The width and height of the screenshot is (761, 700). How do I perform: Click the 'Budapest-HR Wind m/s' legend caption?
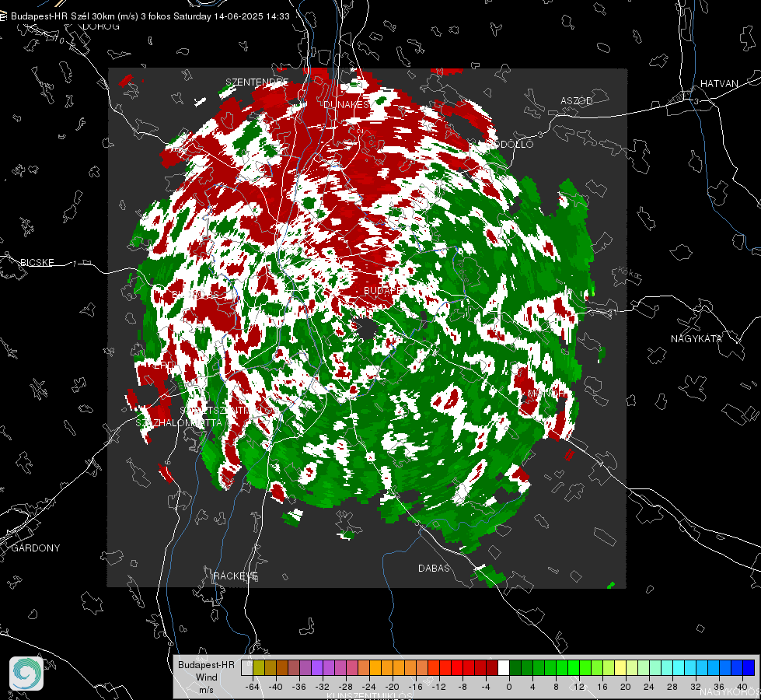[206, 677]
